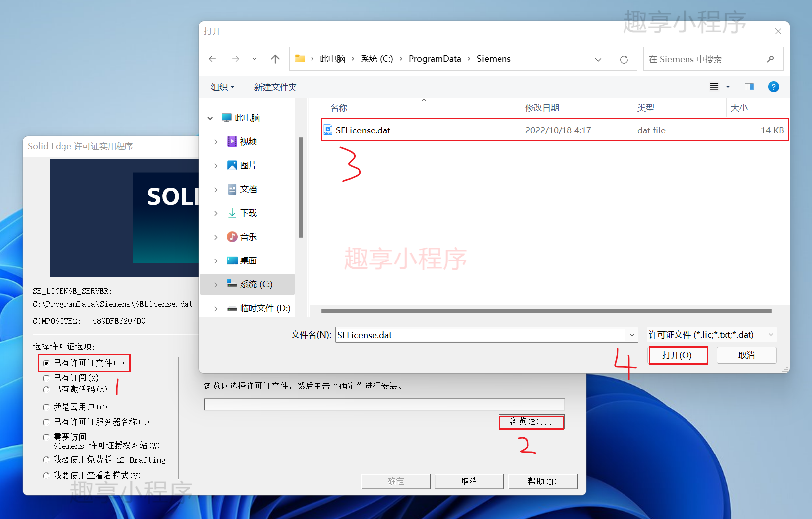Select the SELicense.dat file icon

click(x=328, y=130)
